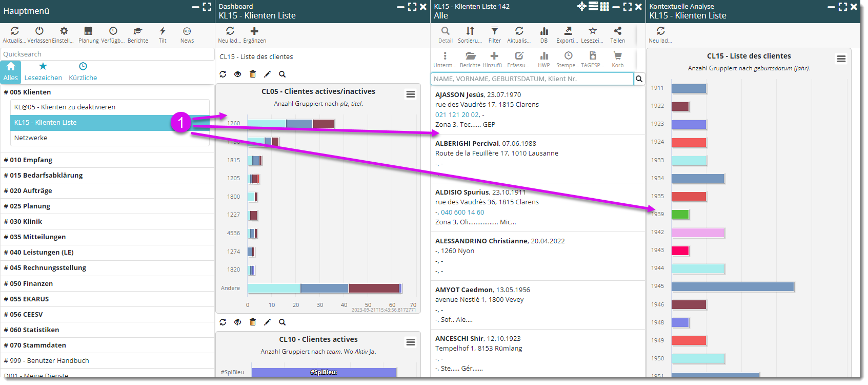868x385 pixels.
Task: Click the 1945 bar in birth year chart
Action: click(732, 287)
